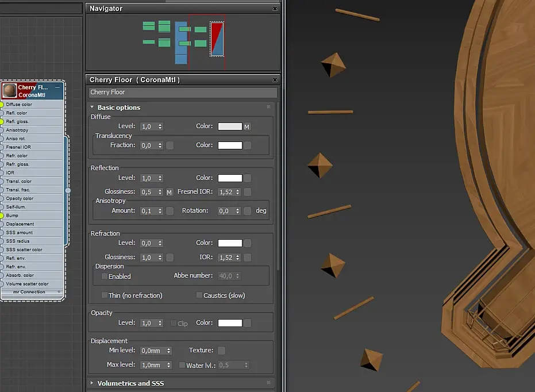Adjust the Diffuse Level spinner arrows
This screenshot has width=535, height=392.
click(160, 126)
